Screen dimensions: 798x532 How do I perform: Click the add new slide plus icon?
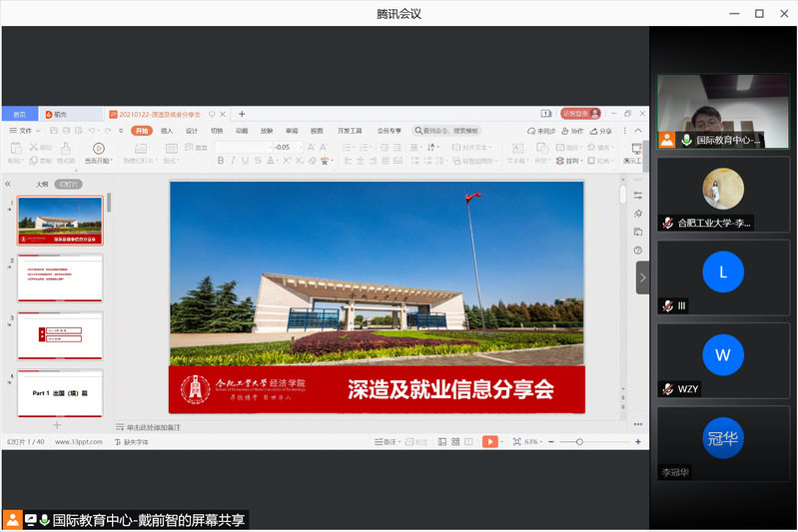pos(57,424)
